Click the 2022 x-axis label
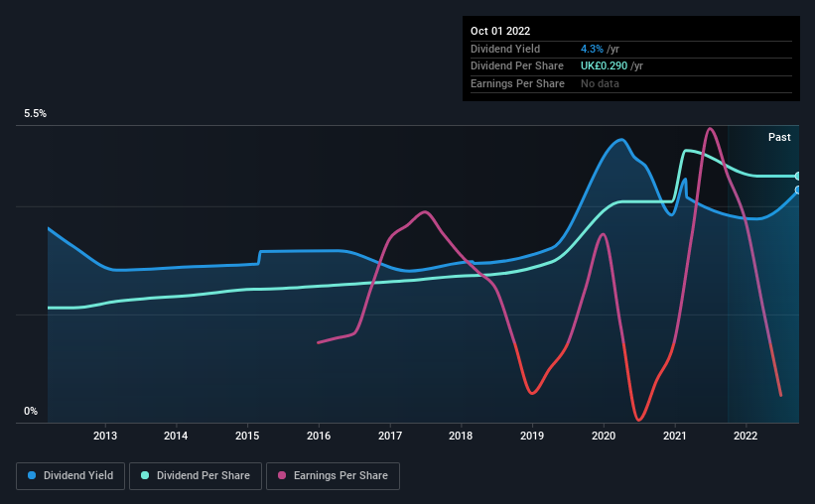 coord(746,436)
